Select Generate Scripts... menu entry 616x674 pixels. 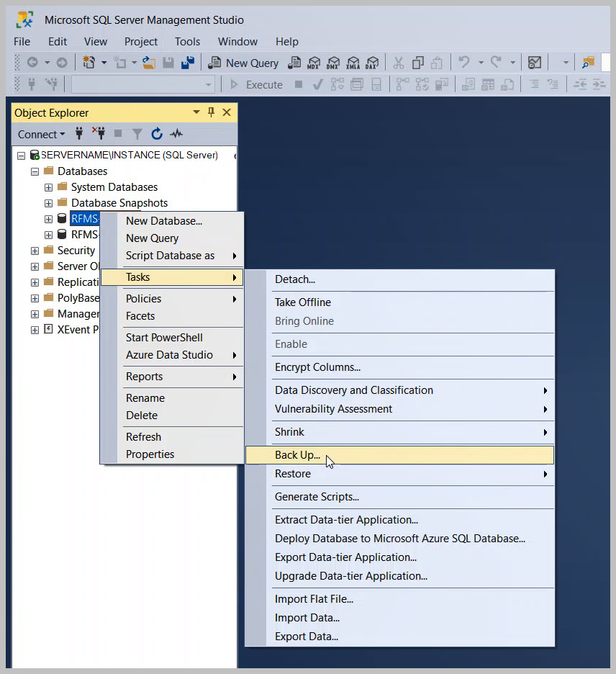[399, 497]
